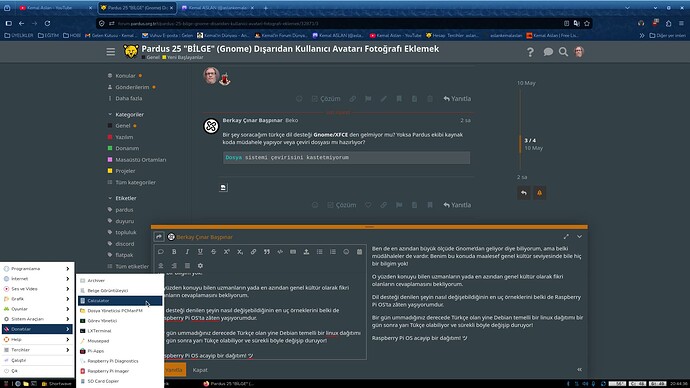
Task: Launch LXTerminal from the Donatılar submenu
Action: pos(120,331)
